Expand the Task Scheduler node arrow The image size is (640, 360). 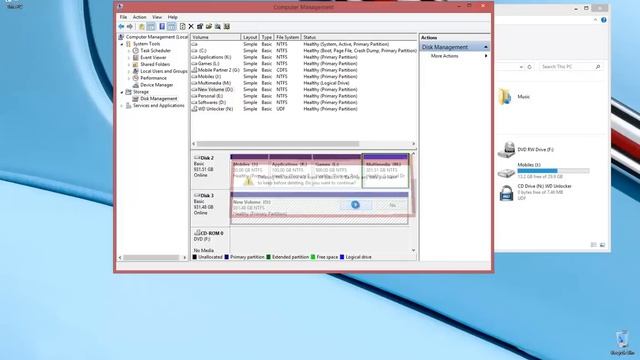129,51
